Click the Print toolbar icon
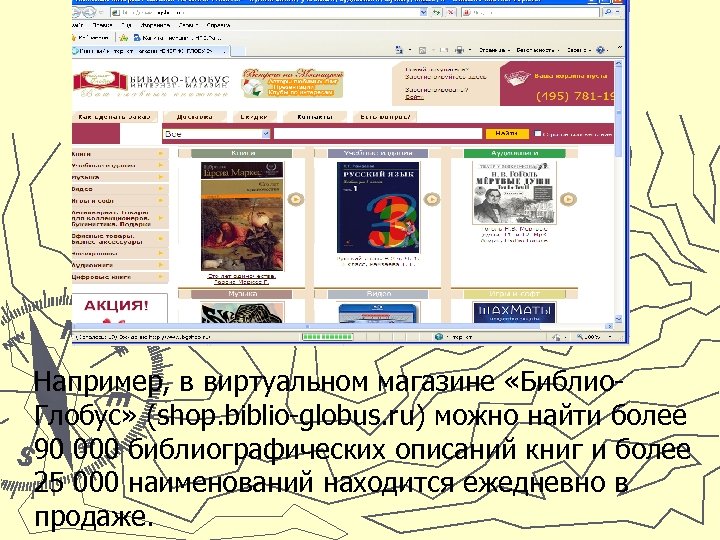This screenshot has width=720, height=540. (459, 50)
